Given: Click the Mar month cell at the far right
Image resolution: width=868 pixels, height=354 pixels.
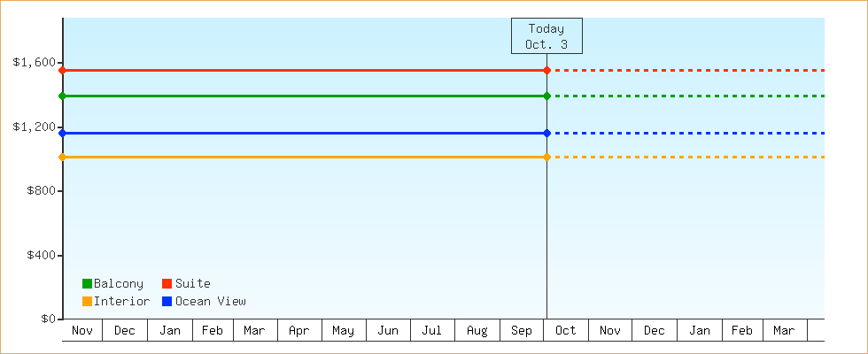Looking at the screenshot, I should (784, 331).
